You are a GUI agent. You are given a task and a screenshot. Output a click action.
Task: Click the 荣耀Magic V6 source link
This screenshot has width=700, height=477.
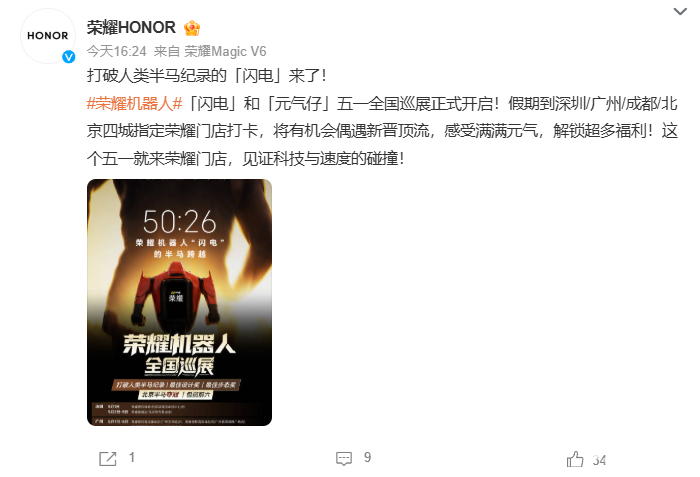225,51
